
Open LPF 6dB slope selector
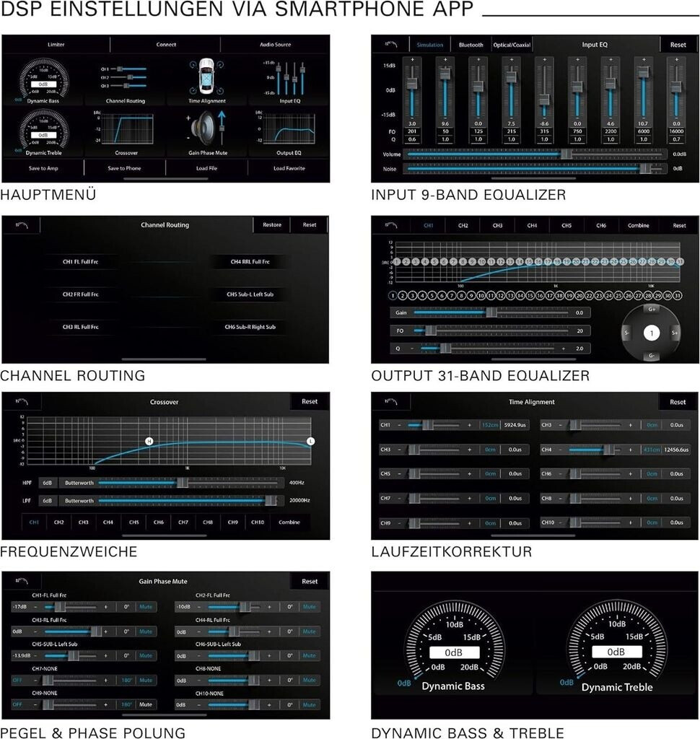click(48, 500)
